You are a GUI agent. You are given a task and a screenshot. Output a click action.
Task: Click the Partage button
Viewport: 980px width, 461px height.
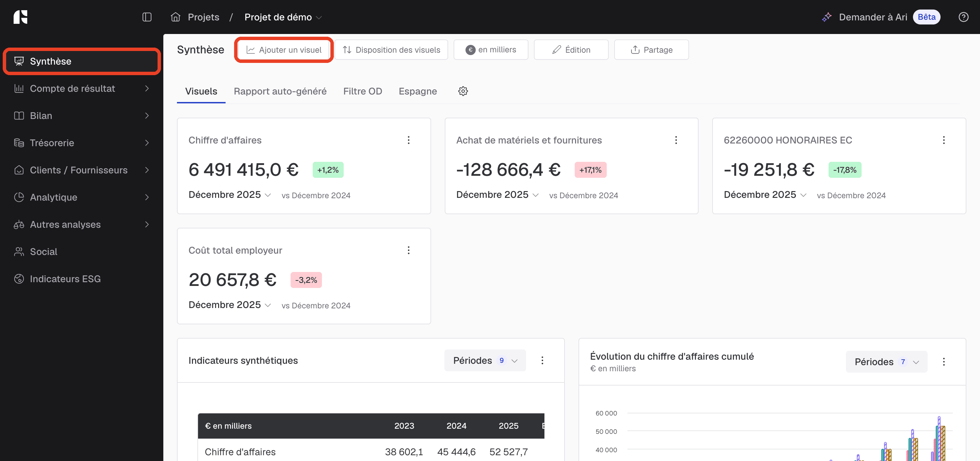point(651,50)
